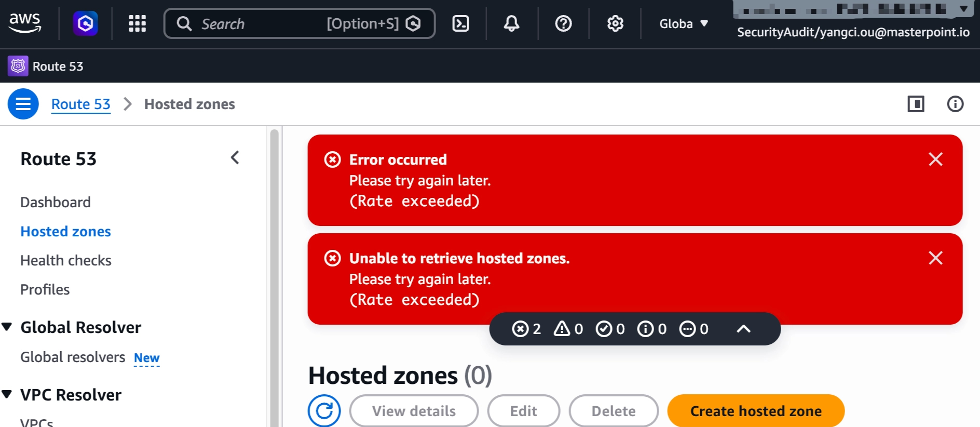Screen dimensions: 980x427
Task: Click the sidebar vertical scrollbar
Action: (274, 277)
